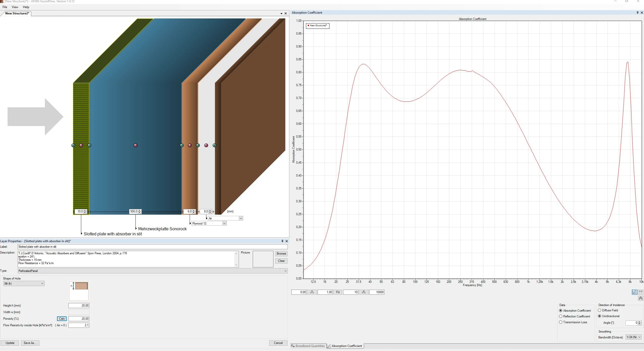Add a layer between plywood and air gap
This screenshot has height=351, width=644.
coord(198,145)
